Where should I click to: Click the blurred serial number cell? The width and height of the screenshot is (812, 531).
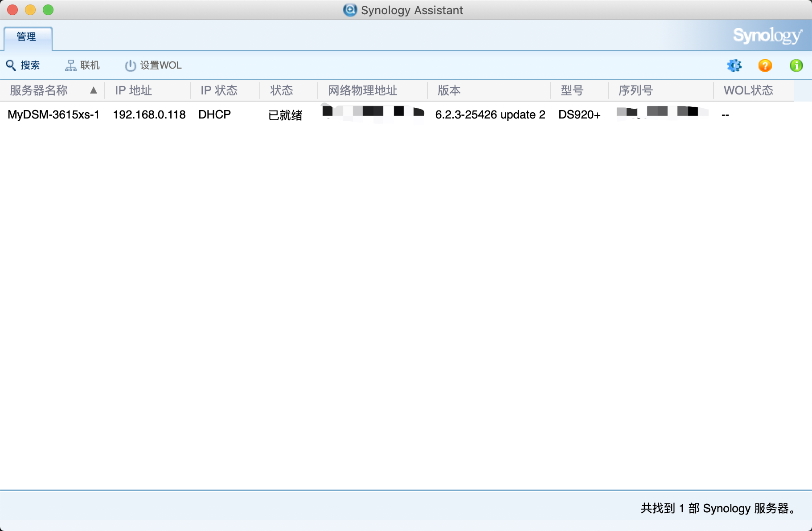point(662,112)
